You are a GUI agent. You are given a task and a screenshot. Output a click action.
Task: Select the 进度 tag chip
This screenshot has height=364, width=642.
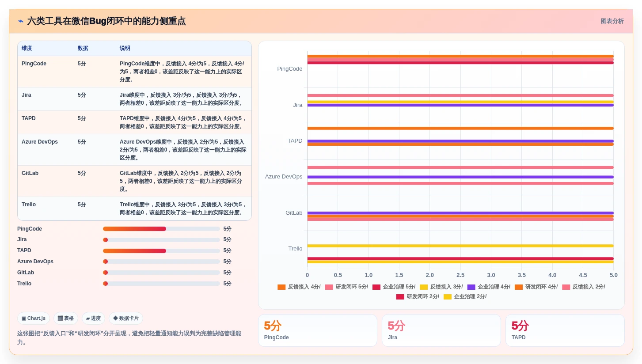pos(93,318)
